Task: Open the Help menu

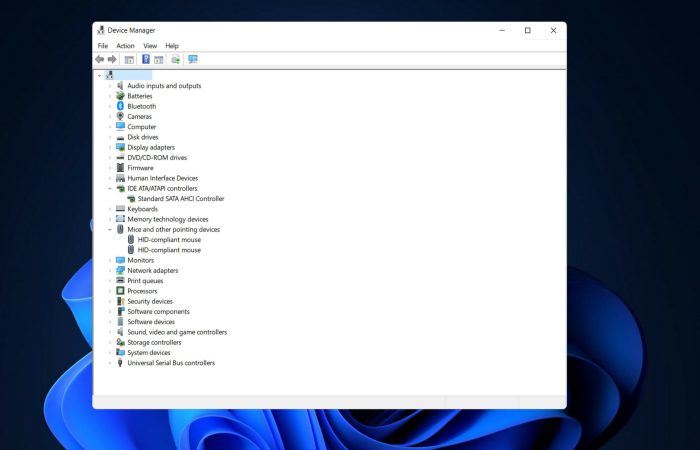Action: (x=172, y=46)
